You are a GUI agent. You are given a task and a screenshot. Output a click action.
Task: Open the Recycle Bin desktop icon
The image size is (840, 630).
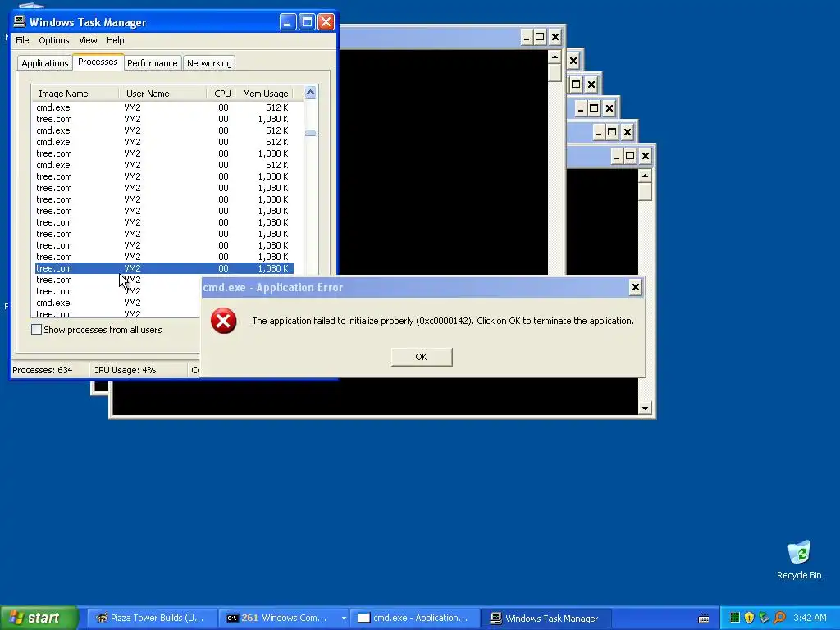(799, 559)
